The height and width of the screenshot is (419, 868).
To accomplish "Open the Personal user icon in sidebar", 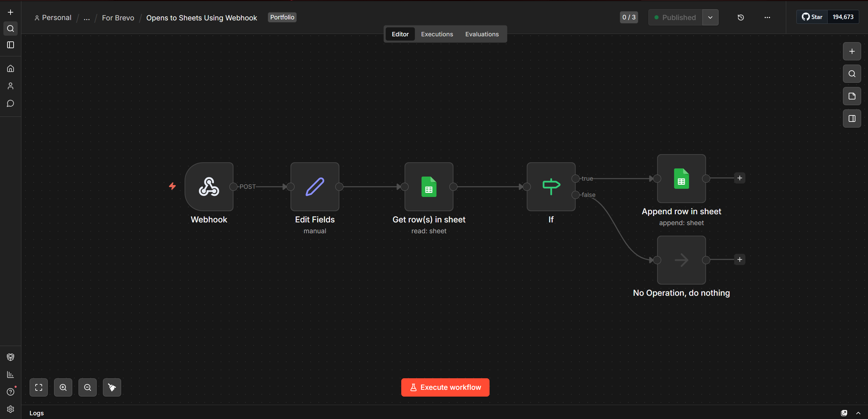I will pos(11,86).
